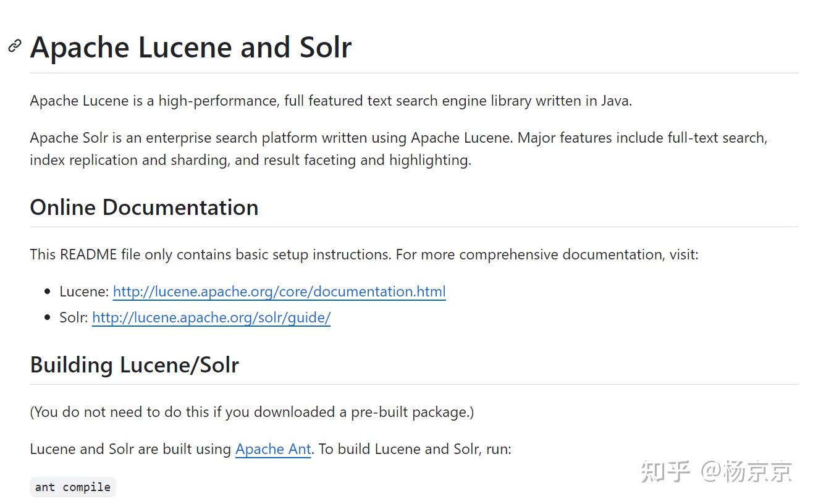Select the "Online Documentation" section heading
This screenshot has width=813, height=504.
[x=144, y=208]
